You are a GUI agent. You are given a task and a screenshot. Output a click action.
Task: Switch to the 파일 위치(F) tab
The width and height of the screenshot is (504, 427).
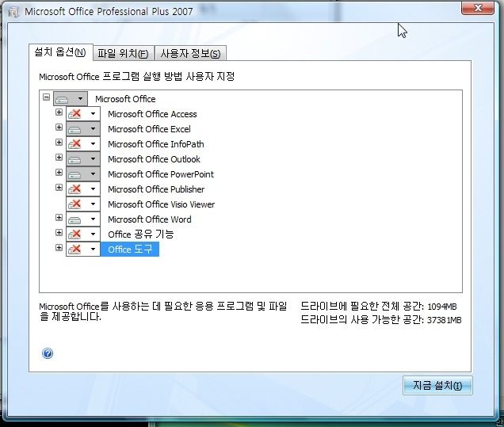point(124,53)
